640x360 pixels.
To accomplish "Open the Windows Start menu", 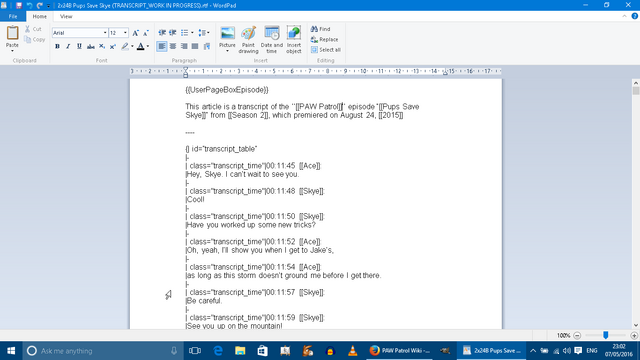I will [x=11, y=351].
